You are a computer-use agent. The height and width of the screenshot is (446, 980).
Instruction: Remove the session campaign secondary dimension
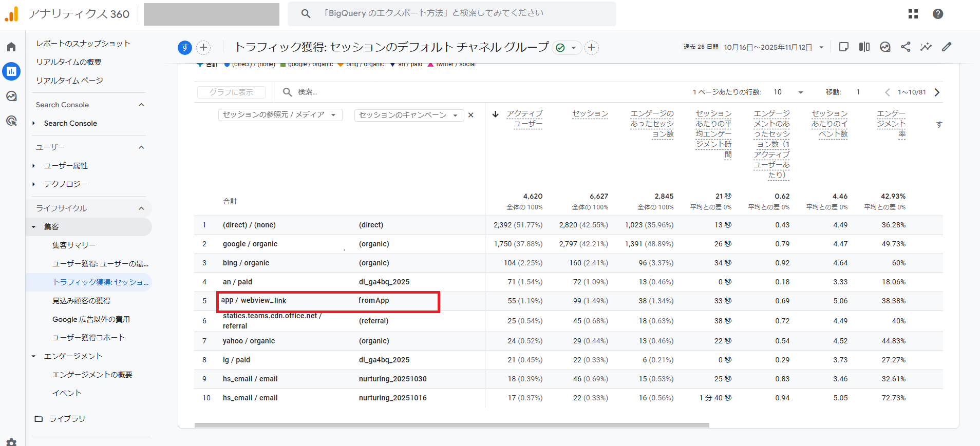470,115
